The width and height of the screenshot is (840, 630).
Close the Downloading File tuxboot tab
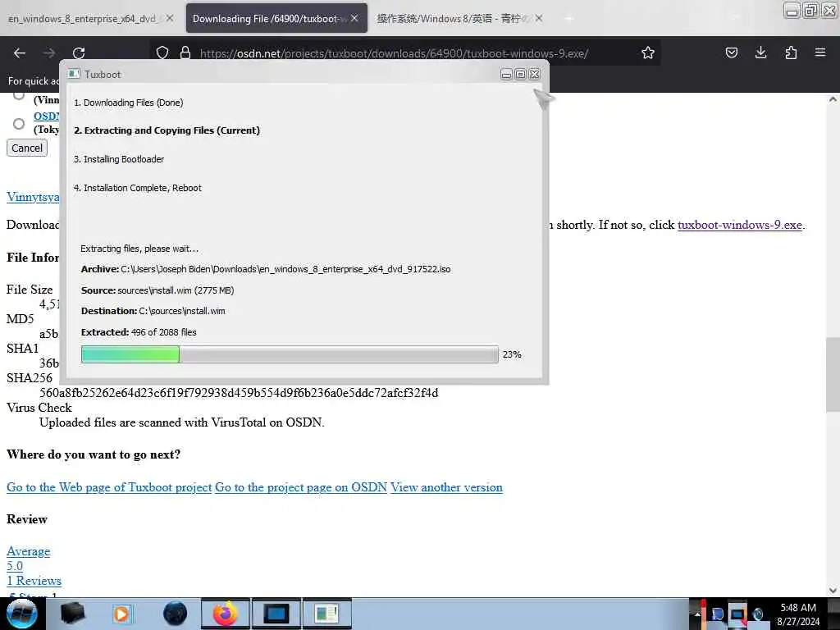tap(354, 18)
